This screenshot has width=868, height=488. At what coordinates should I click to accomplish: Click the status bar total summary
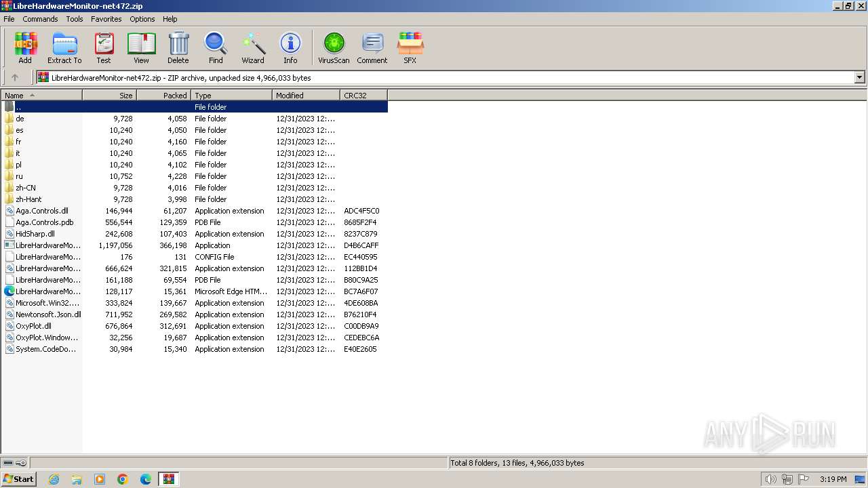click(x=517, y=463)
